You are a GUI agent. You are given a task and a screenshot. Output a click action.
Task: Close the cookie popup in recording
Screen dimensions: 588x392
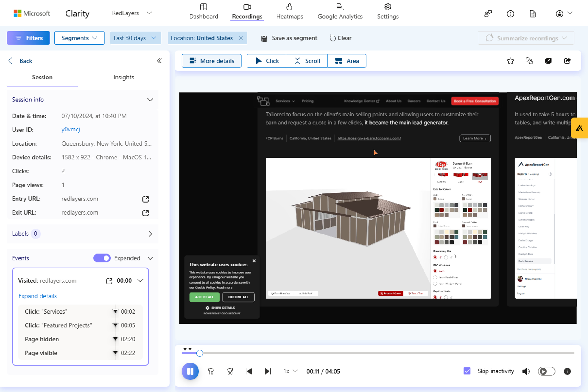coord(254,261)
